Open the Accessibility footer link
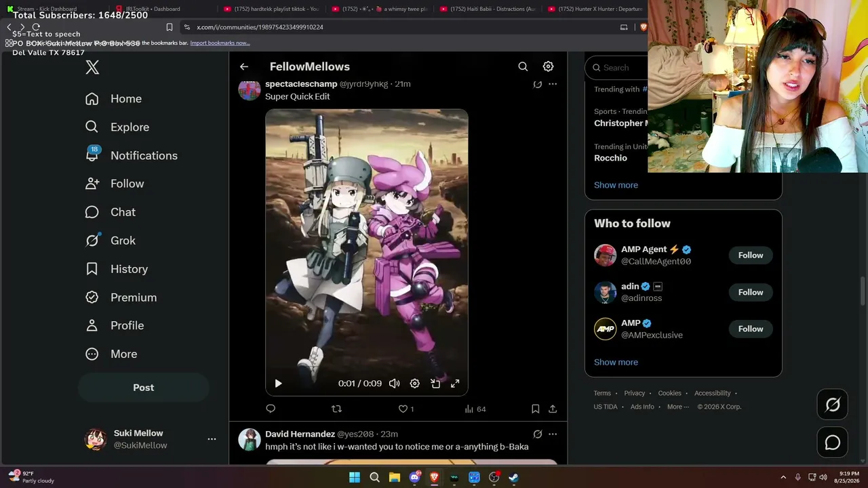 coord(712,393)
